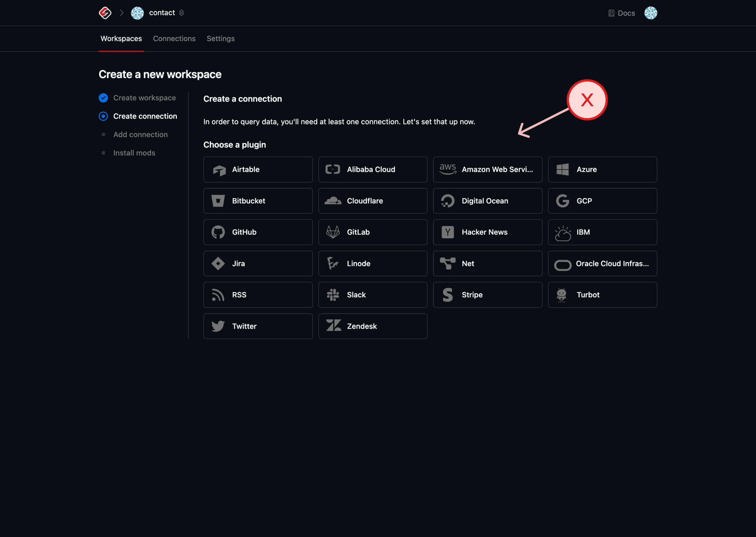Choose the Stripe S icon
The height and width of the screenshot is (537, 756).
pyautogui.click(x=448, y=295)
